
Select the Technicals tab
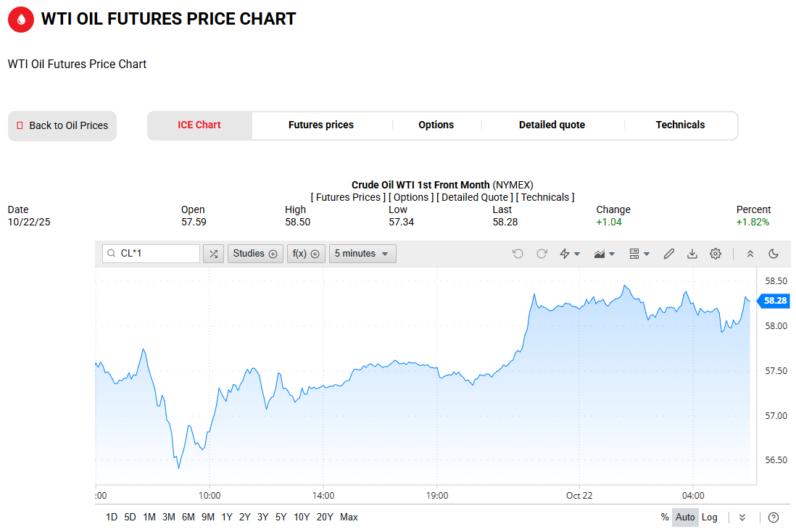point(680,125)
